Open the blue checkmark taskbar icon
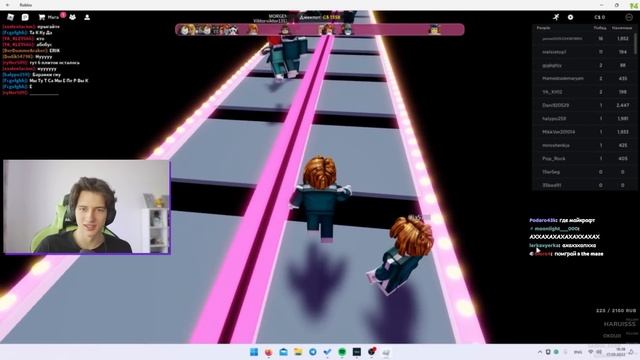 tap(327, 352)
